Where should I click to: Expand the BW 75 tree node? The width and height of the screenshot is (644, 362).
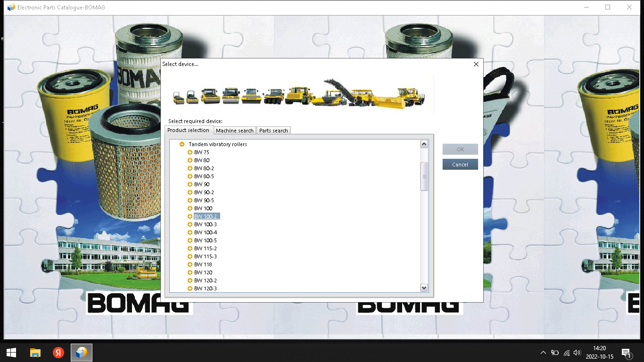(x=190, y=152)
